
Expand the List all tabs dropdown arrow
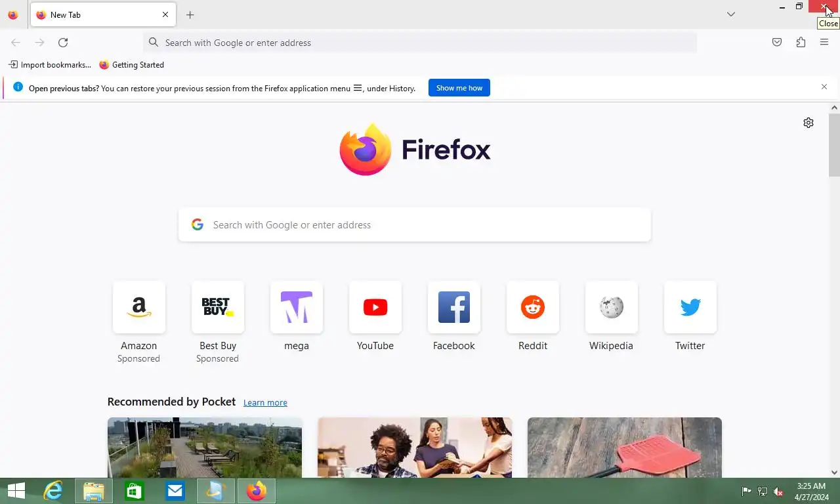tap(731, 14)
